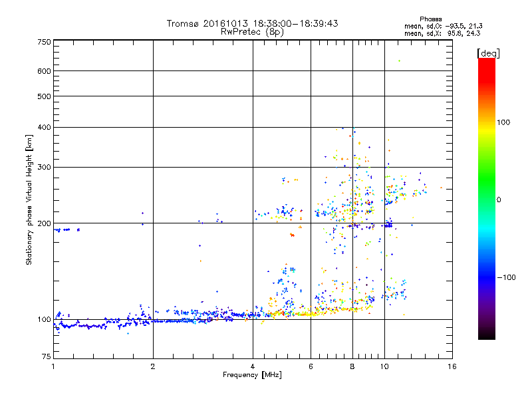Viewport: 532px width, 399px height.
Task: Click the y-axis tick label '750'
Action: click(44, 42)
